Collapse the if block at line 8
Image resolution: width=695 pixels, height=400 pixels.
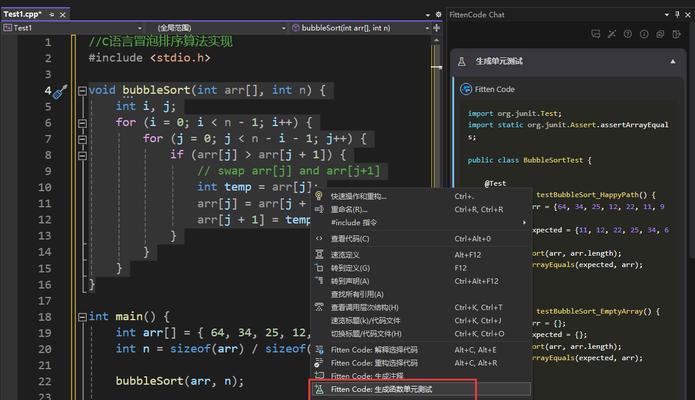tap(82, 156)
